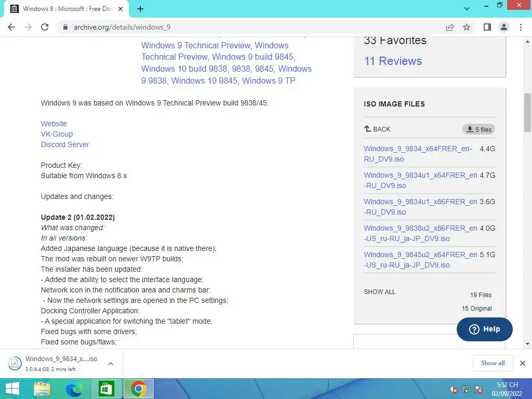Click BACK in ISO image files
Screen dimensions: 532x399
377,129
